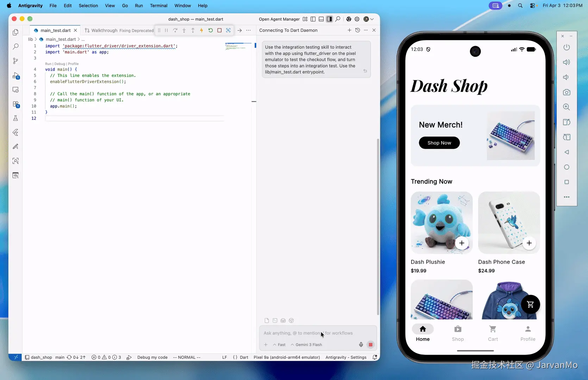This screenshot has width=588, height=380.
Task: Stop the running agent response
Action: pyautogui.click(x=370, y=345)
